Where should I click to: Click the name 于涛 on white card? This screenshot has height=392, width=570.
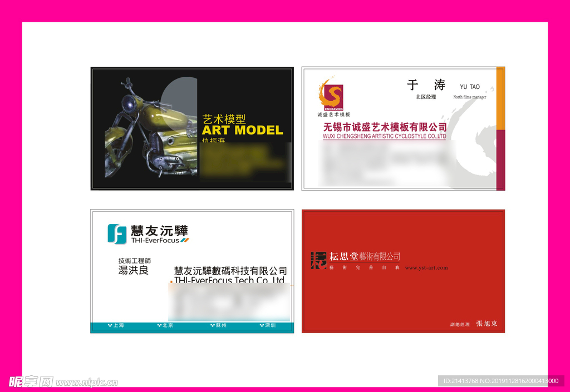pos(426,85)
